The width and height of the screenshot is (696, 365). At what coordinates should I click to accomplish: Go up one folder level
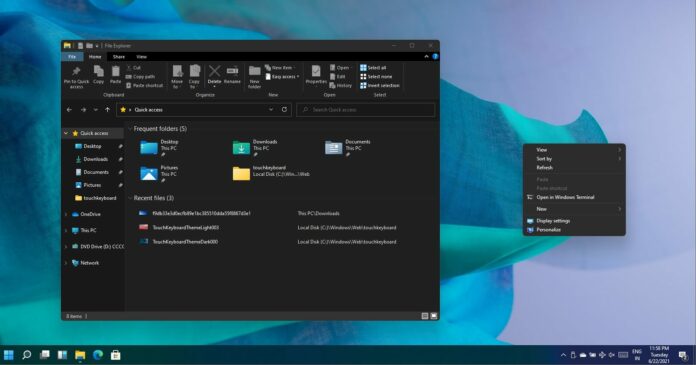point(107,110)
